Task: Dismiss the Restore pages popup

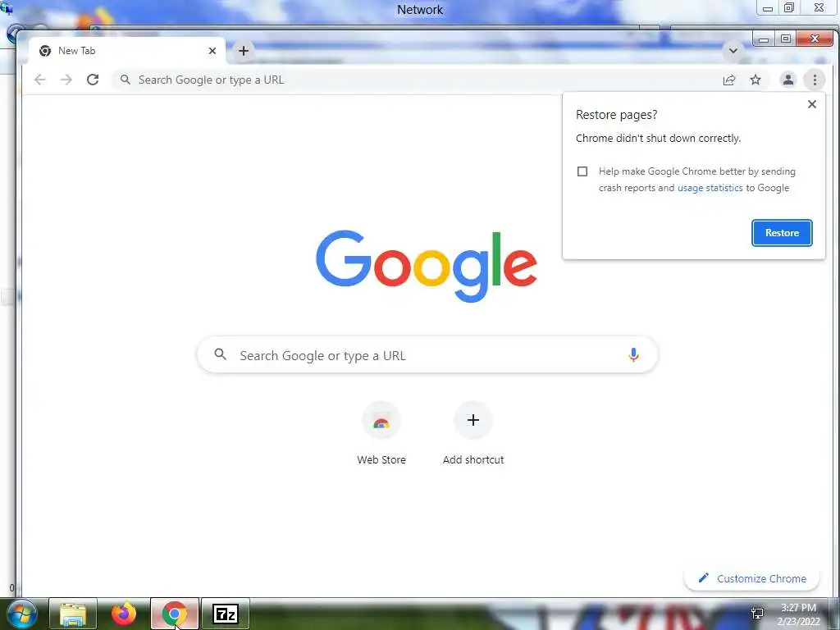Action: click(x=812, y=104)
